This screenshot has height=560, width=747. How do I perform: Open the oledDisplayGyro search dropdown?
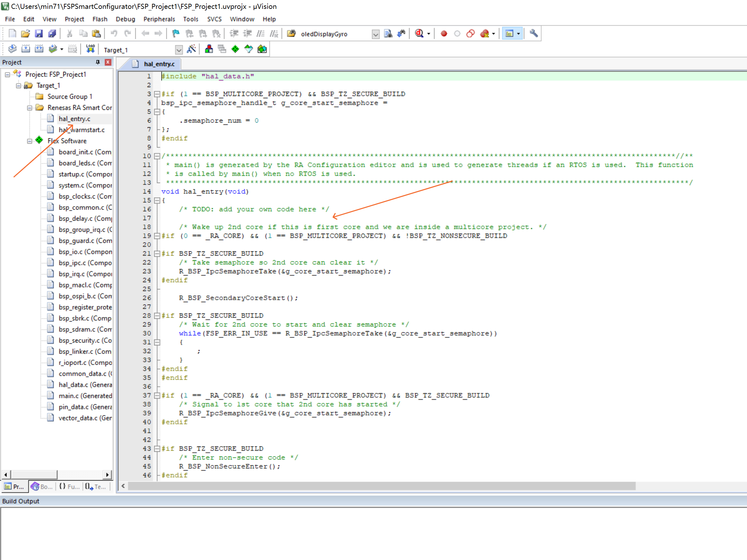(x=376, y=34)
